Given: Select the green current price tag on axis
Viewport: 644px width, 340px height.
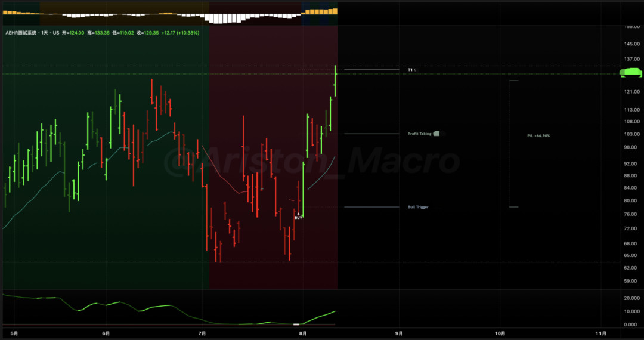Looking at the screenshot, I should pyautogui.click(x=631, y=73).
